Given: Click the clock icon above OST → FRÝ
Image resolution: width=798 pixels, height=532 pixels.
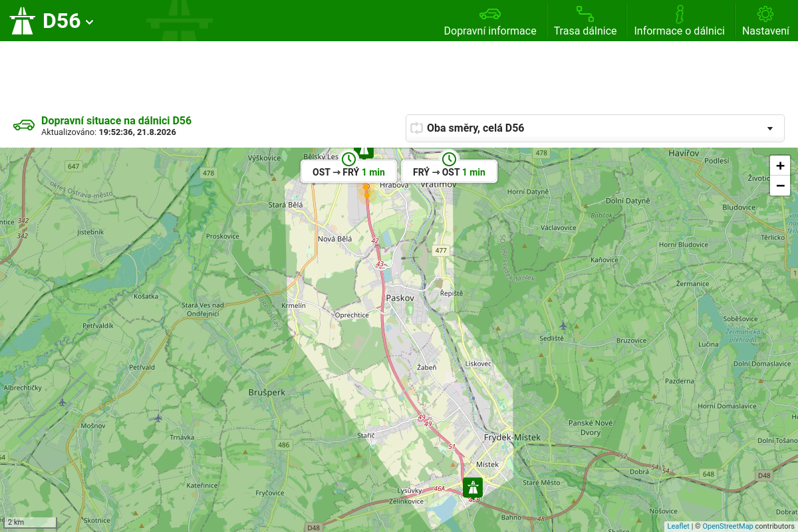Looking at the screenshot, I should click(348, 159).
